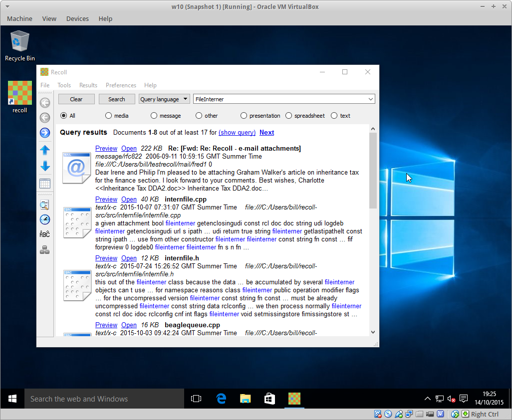Screen dimensions: 512x420
Task: Show hidden system tray icons chevron
Action: (427, 399)
